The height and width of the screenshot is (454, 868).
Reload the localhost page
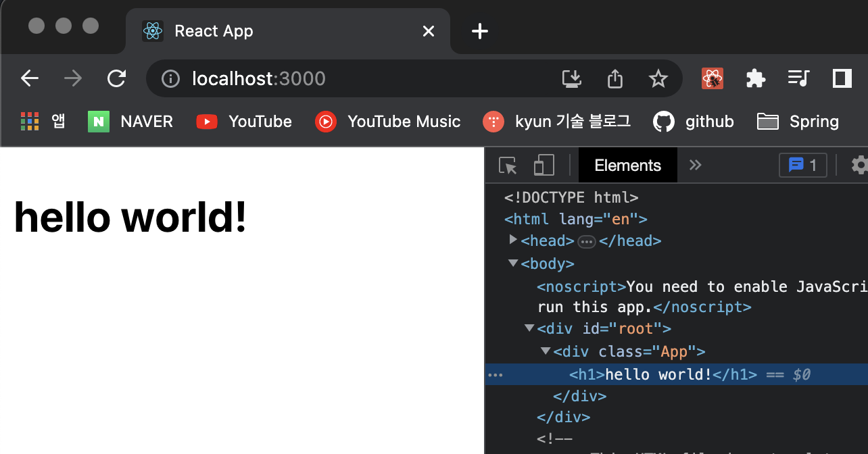click(x=117, y=78)
